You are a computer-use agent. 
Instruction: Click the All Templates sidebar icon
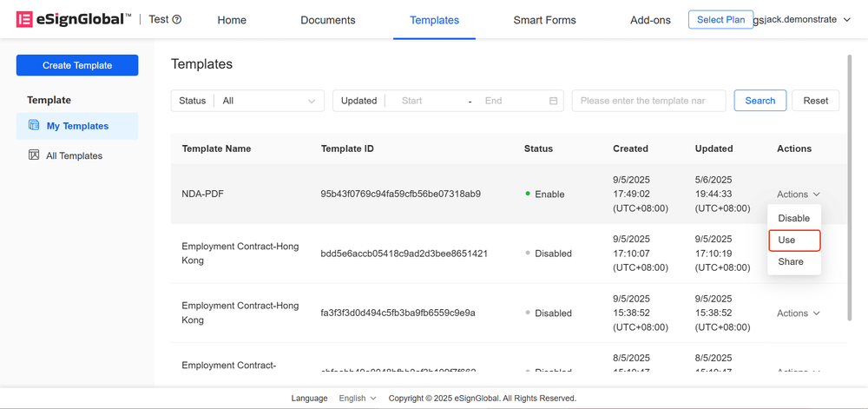pyautogui.click(x=34, y=155)
